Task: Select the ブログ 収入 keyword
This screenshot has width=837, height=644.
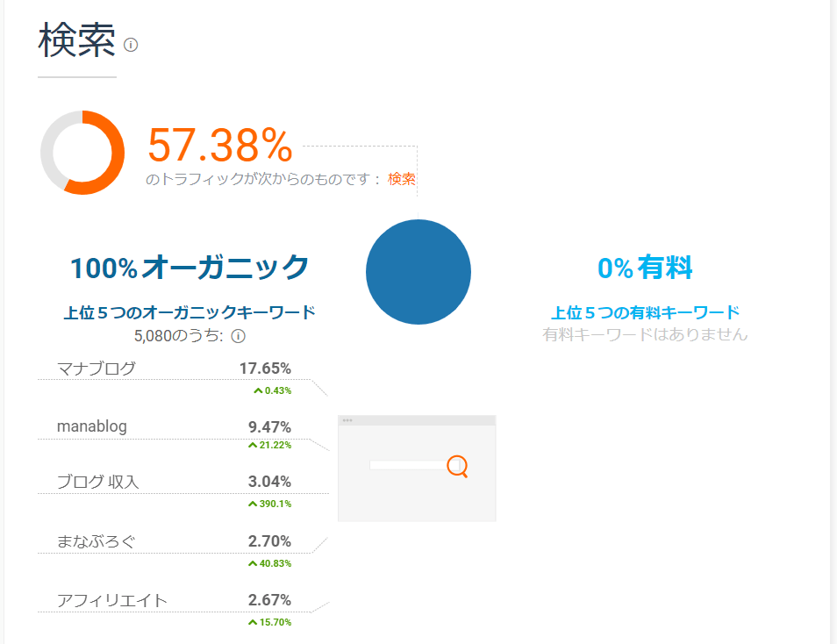Action: [97, 482]
